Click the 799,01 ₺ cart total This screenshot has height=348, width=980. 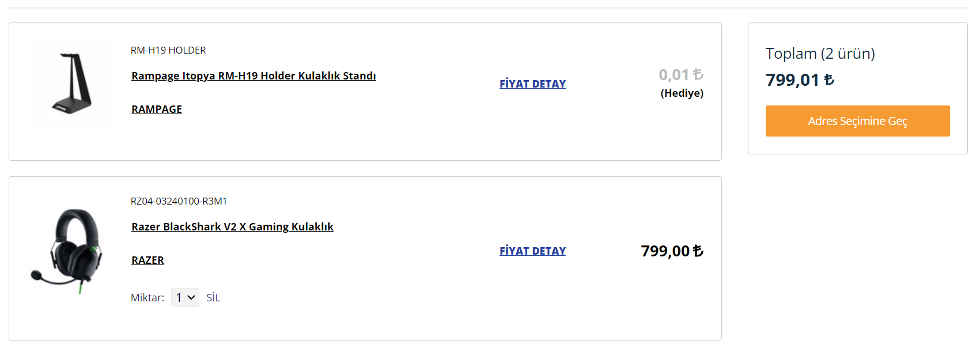tap(800, 80)
